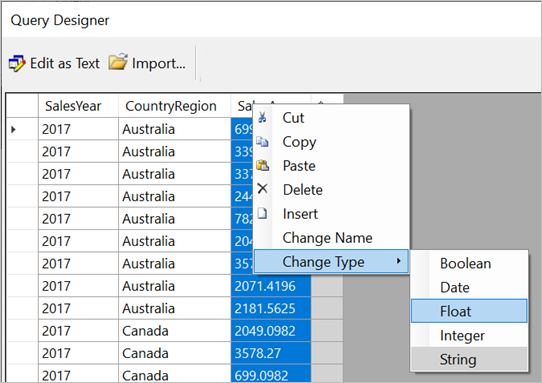Click the Copy pages icon
542x383 pixels.
point(262,141)
